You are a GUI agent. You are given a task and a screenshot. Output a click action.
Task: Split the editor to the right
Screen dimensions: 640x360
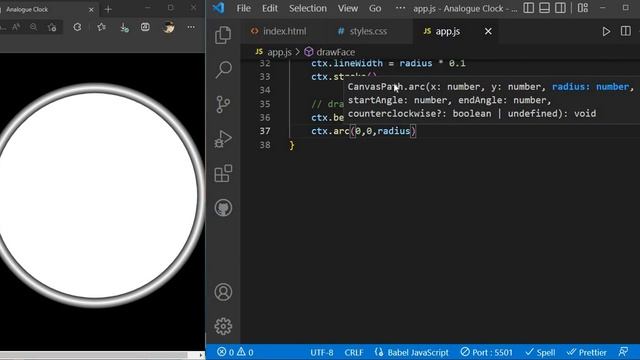626,31
